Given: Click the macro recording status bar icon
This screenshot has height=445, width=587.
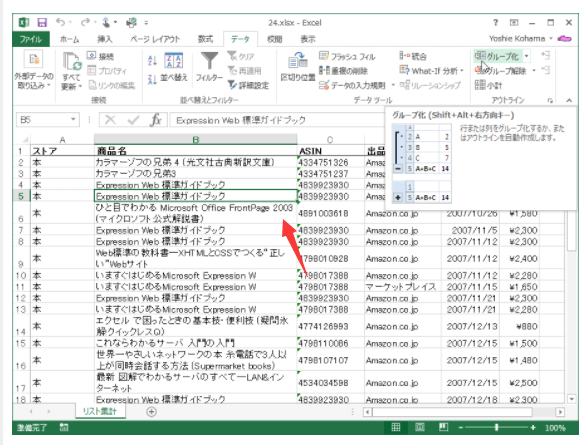Looking at the screenshot, I should coord(64,427).
